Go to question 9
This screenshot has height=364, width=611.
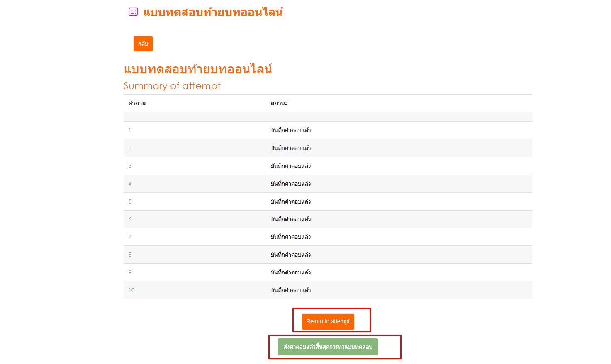130,273
